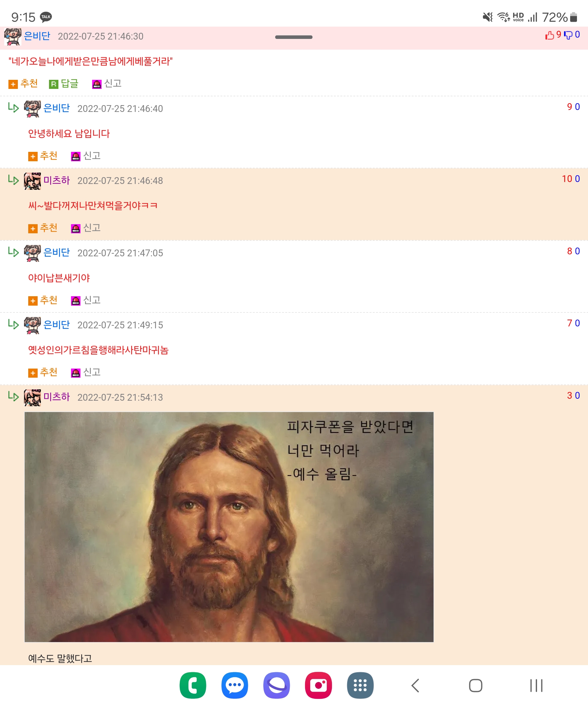Open the Camera app in dock

pyautogui.click(x=318, y=685)
